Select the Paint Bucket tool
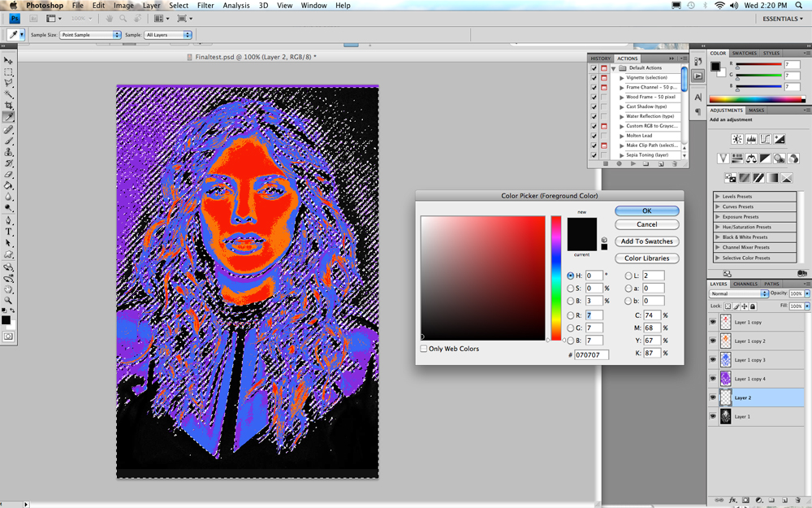 [x=8, y=185]
